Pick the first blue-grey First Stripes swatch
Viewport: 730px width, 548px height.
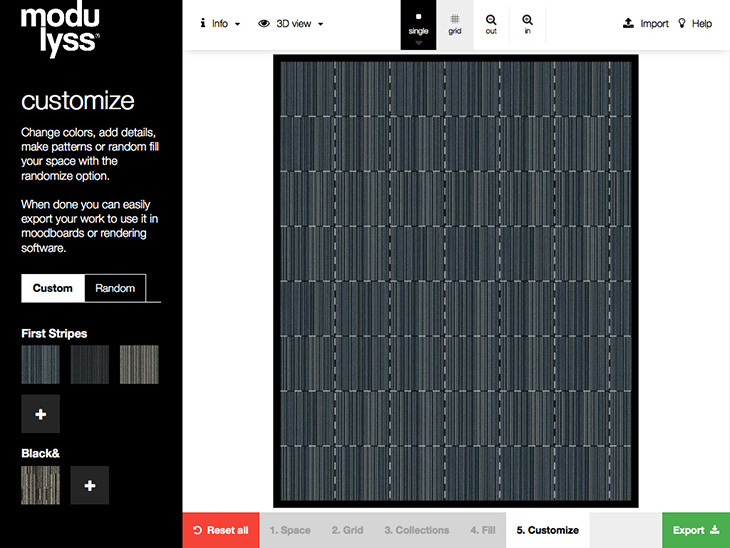[40, 365]
